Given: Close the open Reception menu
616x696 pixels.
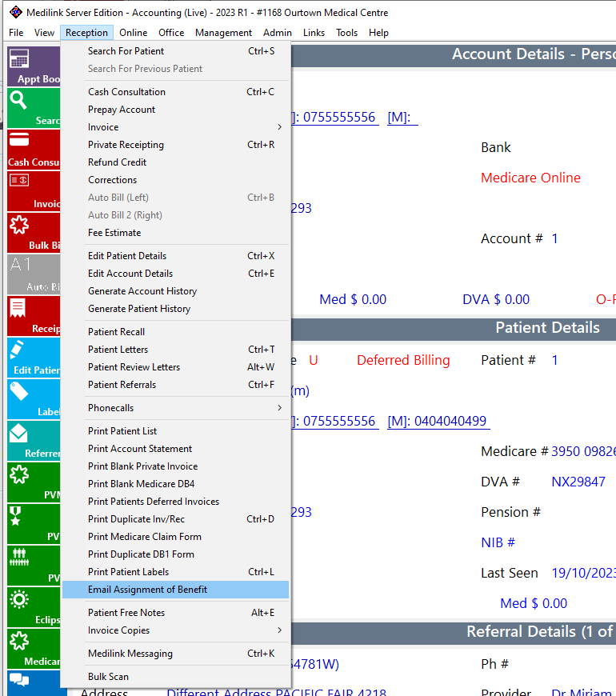Looking at the screenshot, I should click(x=86, y=33).
